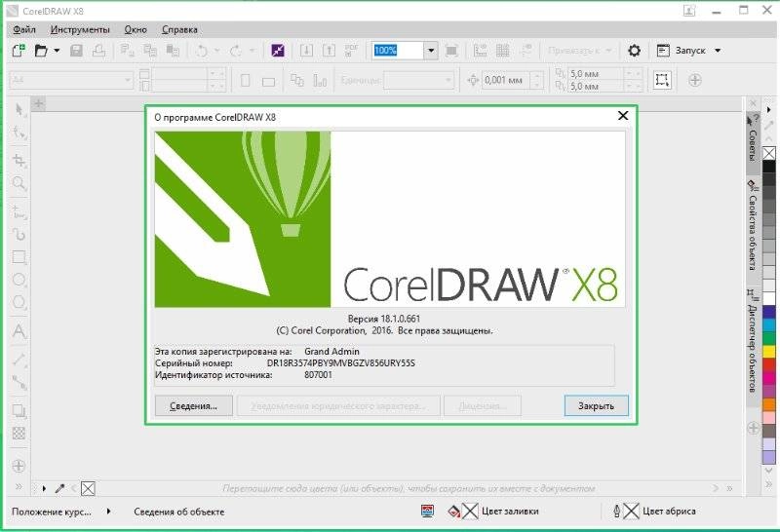Click the serial number text
Screen dimensions: 780x532
click(x=340, y=363)
